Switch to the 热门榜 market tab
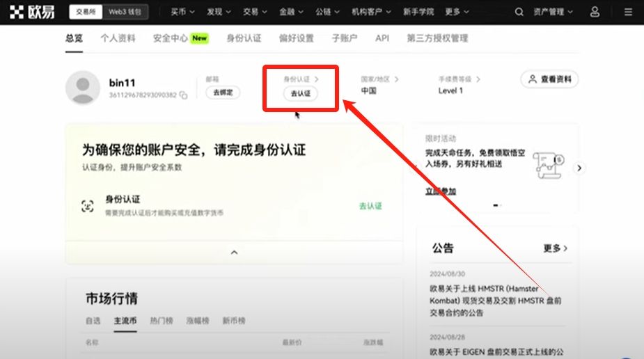644x359 pixels. (x=161, y=321)
